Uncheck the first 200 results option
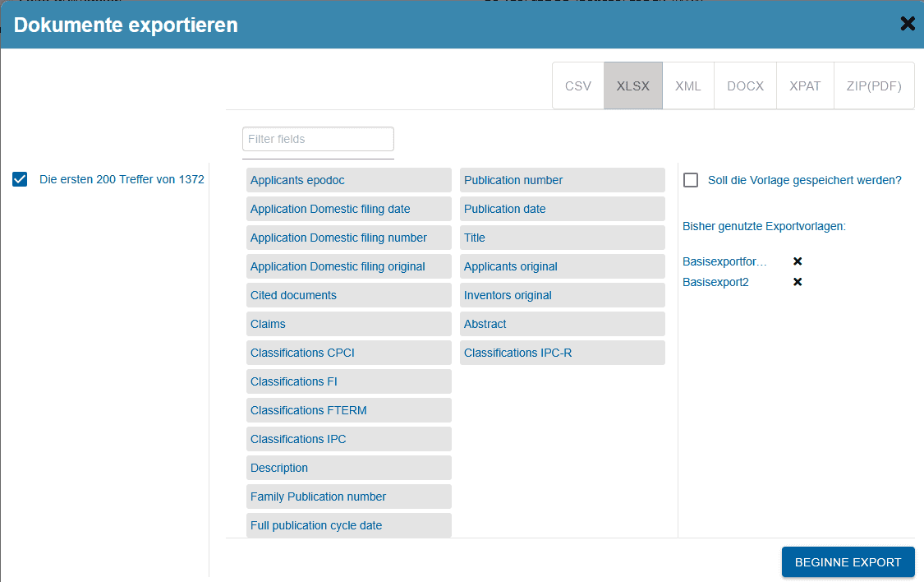 coord(20,179)
